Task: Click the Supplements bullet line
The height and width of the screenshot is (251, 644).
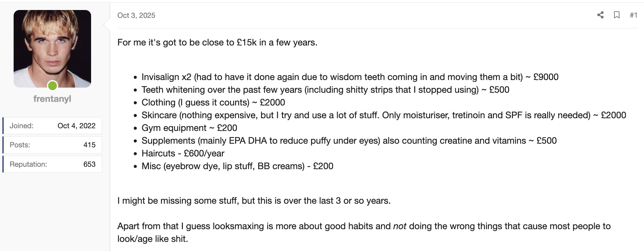Action: click(349, 141)
